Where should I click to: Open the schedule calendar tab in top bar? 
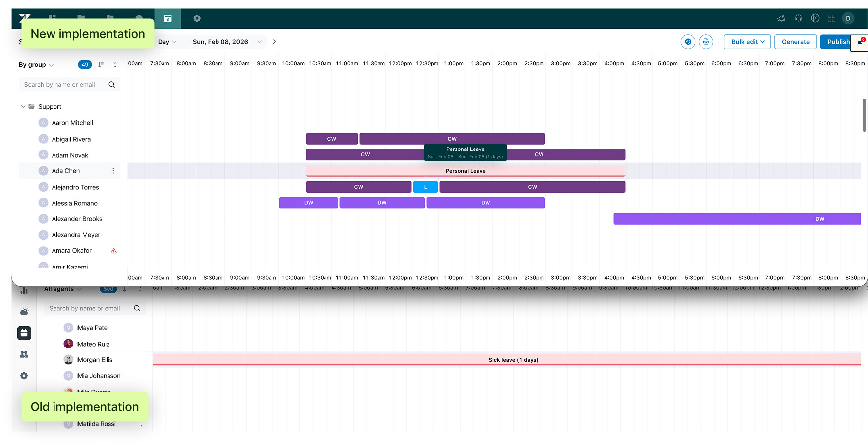pyautogui.click(x=168, y=19)
